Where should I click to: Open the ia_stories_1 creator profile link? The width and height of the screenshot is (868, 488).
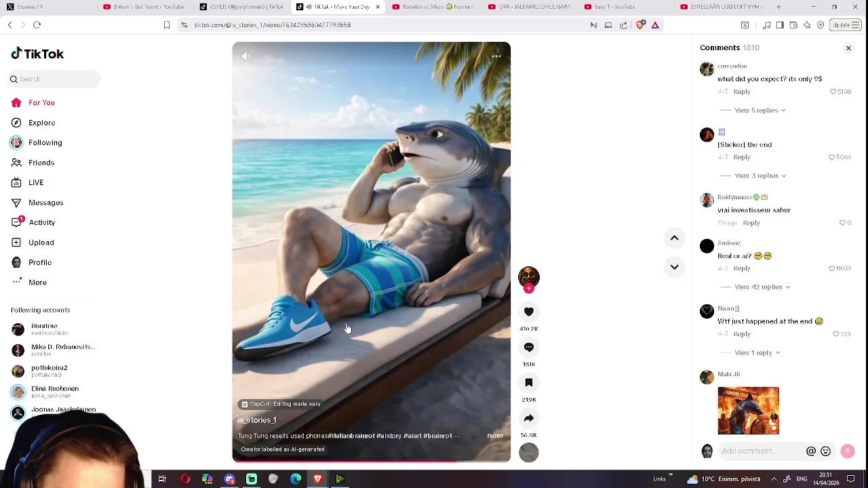[257, 420]
